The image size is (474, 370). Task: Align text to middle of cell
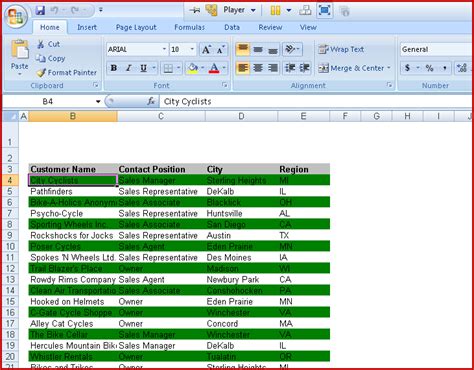pyautogui.click(x=258, y=49)
